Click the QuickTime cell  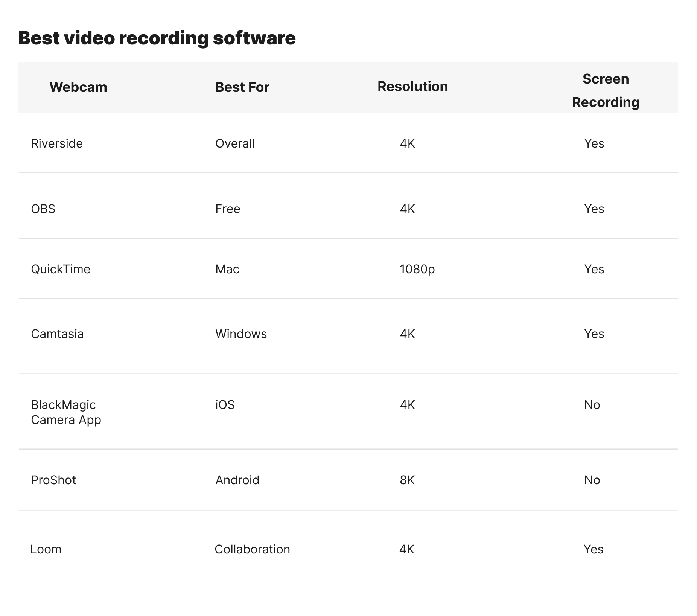click(x=61, y=269)
